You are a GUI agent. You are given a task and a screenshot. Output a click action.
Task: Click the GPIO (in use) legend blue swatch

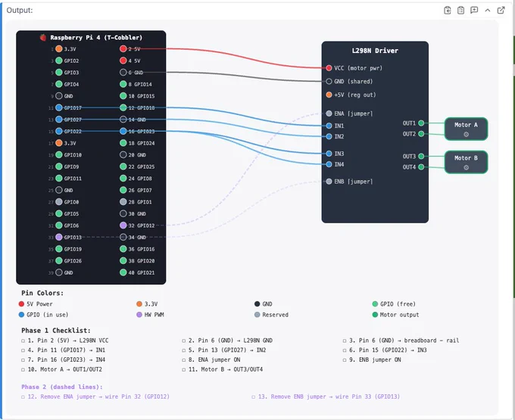pos(21,315)
